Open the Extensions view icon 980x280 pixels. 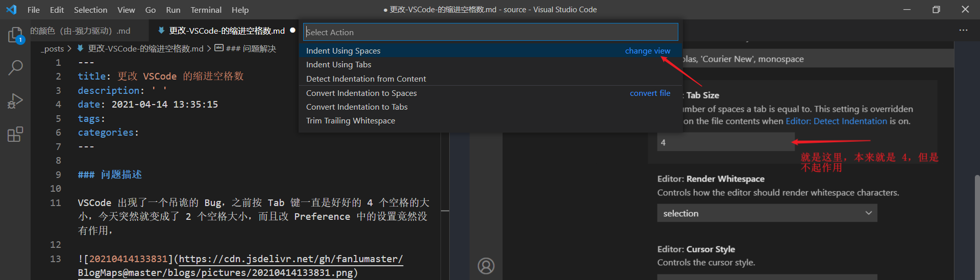pyautogui.click(x=15, y=134)
